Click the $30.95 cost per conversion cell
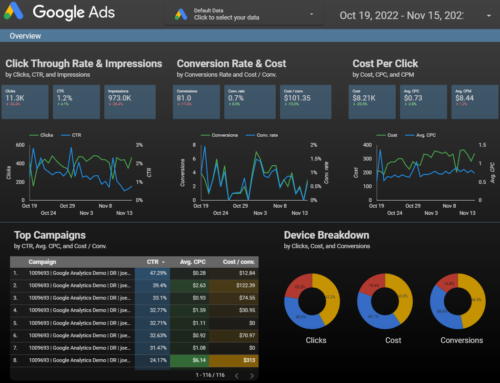 click(234, 310)
